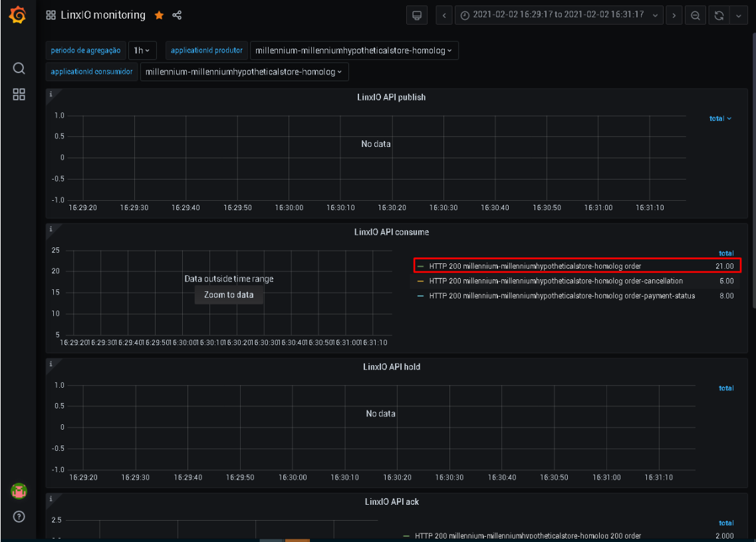Shift time range forward
This screenshot has width=756, height=542.
click(674, 15)
